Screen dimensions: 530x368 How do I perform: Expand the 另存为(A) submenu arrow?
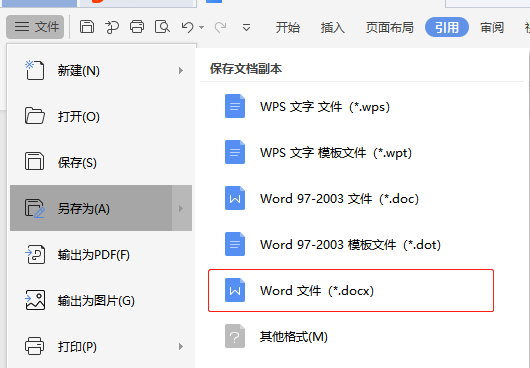(182, 208)
